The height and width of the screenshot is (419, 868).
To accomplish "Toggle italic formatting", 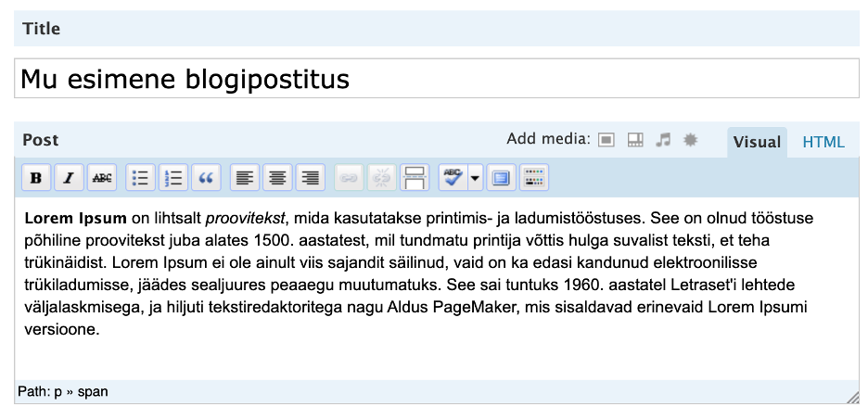I will click(69, 178).
